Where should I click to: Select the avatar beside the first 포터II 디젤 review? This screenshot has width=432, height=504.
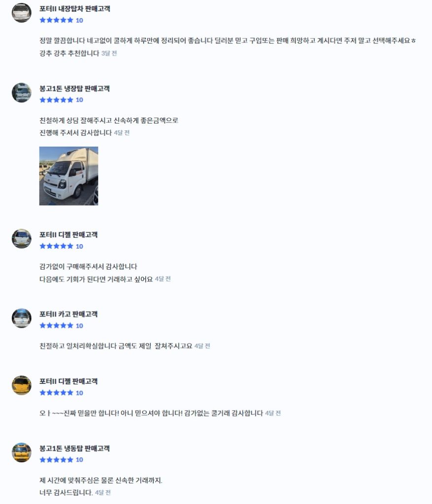point(22,239)
